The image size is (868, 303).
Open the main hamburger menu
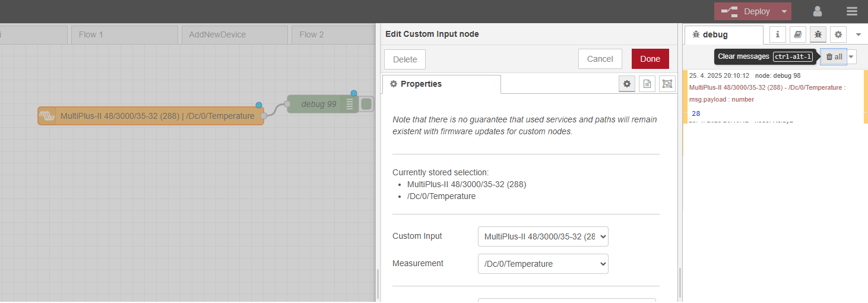click(x=852, y=11)
